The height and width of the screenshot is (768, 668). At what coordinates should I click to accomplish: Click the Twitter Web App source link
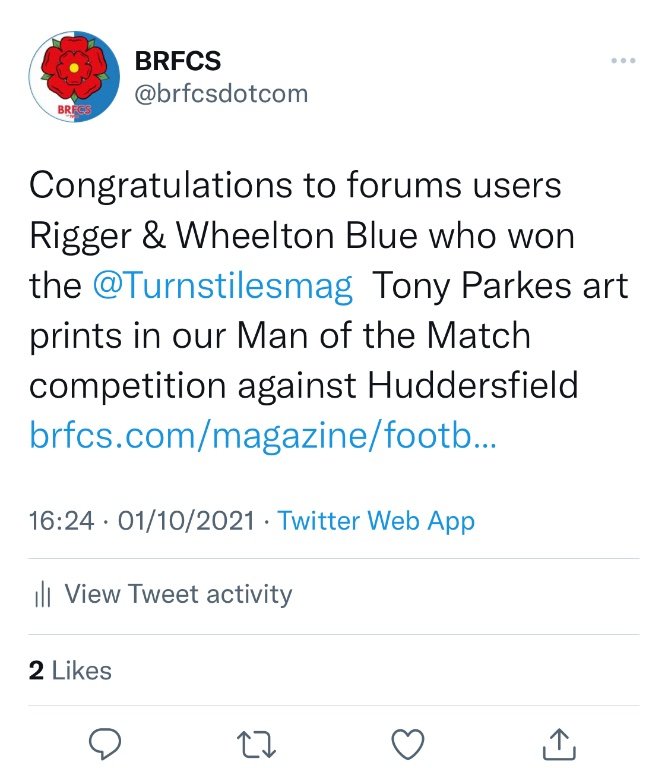[376, 521]
